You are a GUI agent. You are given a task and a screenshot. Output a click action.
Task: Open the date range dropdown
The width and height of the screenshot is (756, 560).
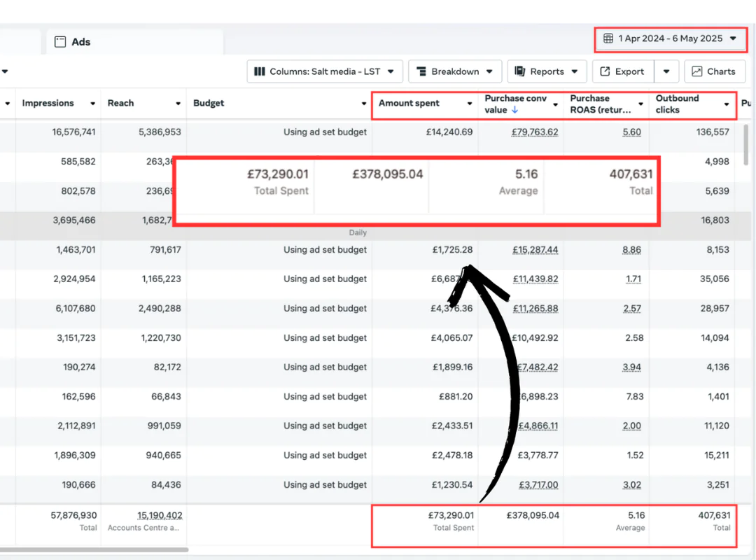(x=733, y=38)
